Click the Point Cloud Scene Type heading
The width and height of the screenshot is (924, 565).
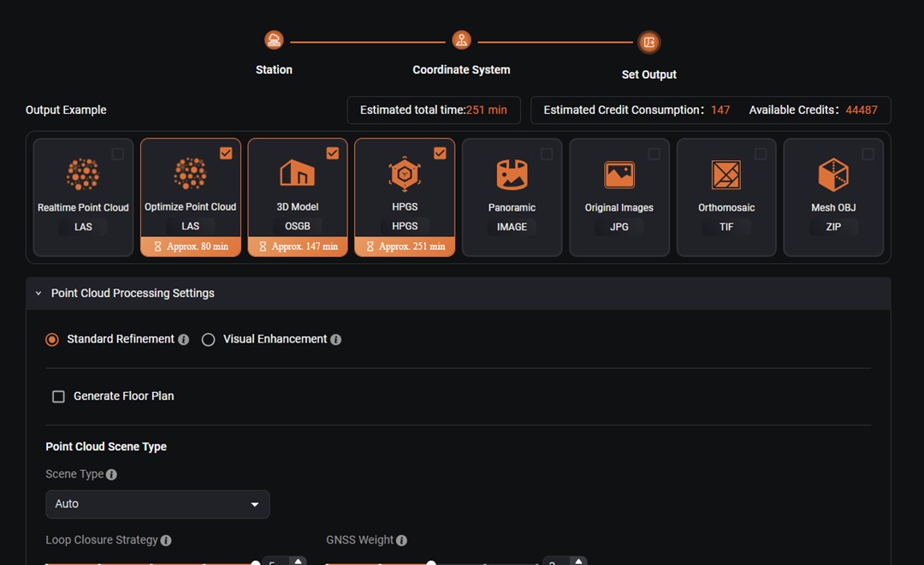pos(106,447)
